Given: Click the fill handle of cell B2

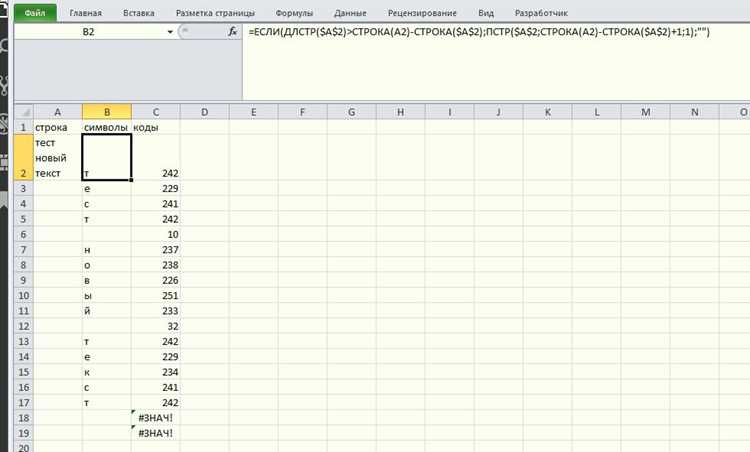Looking at the screenshot, I should [x=131, y=180].
